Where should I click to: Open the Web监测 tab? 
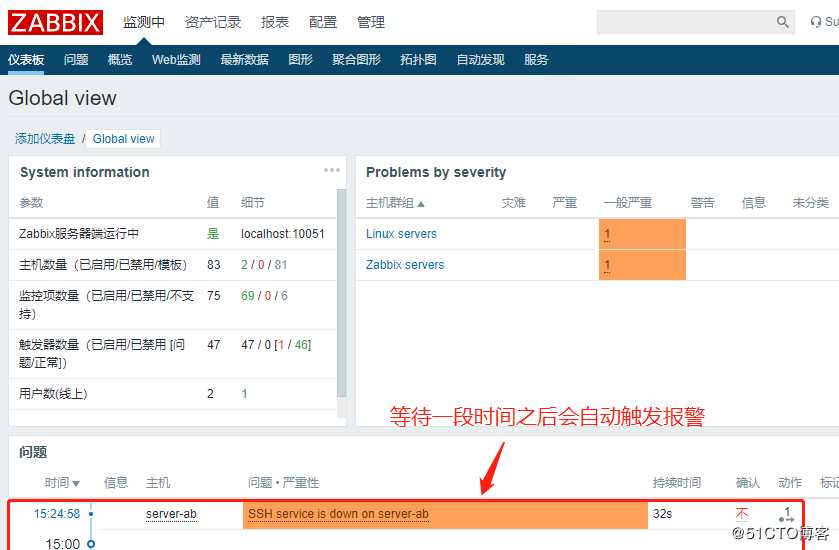[176, 60]
